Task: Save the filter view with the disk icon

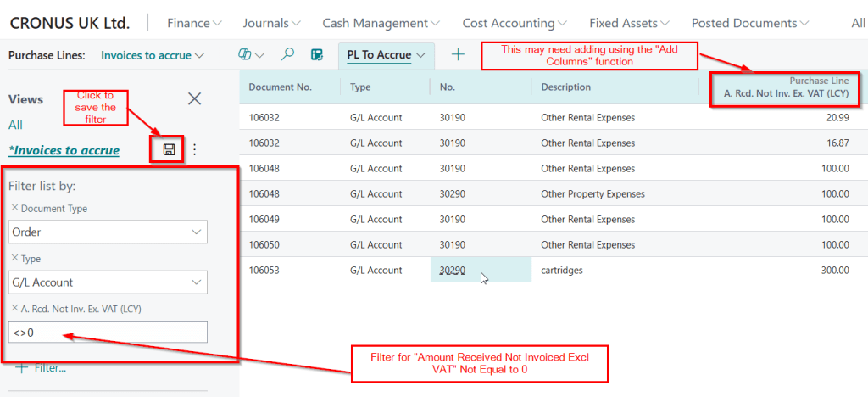Action: coord(169,150)
